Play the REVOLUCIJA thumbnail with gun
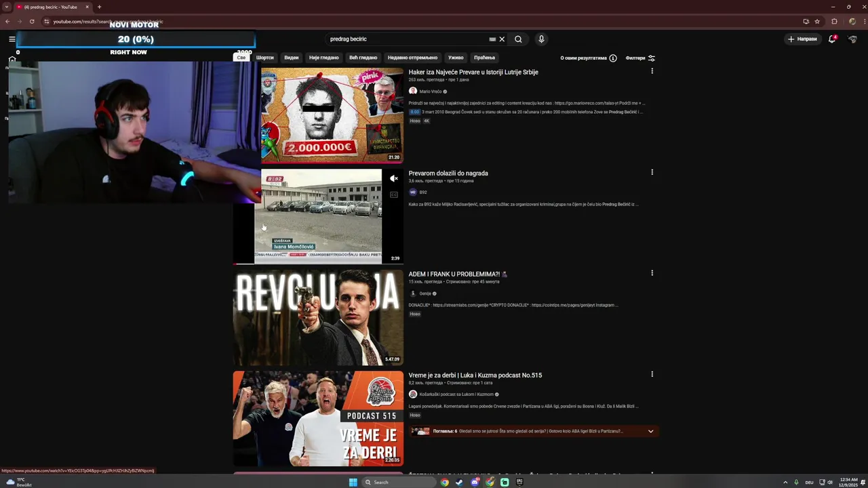This screenshot has width=868, height=488. [318, 317]
